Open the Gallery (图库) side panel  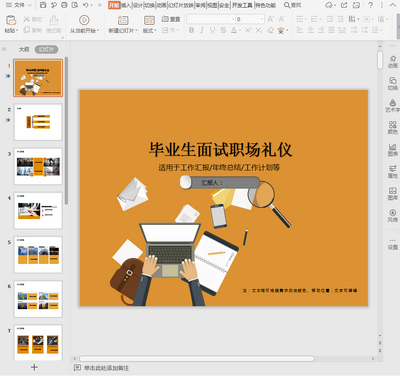tap(393, 194)
